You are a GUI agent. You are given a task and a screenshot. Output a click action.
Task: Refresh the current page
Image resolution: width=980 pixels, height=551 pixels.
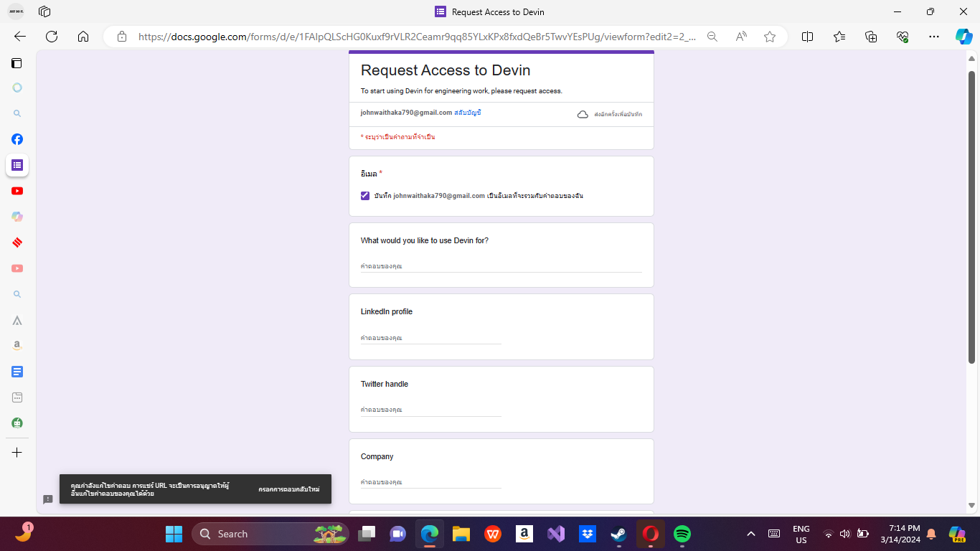pos(52,37)
